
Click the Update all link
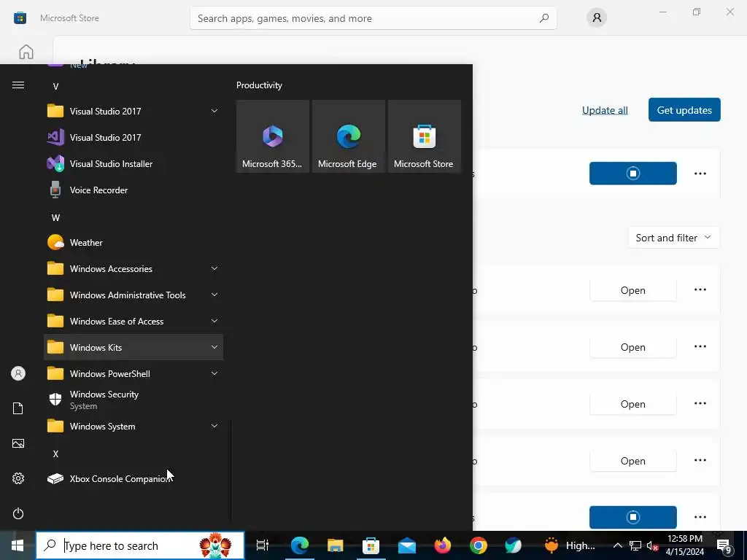point(605,110)
